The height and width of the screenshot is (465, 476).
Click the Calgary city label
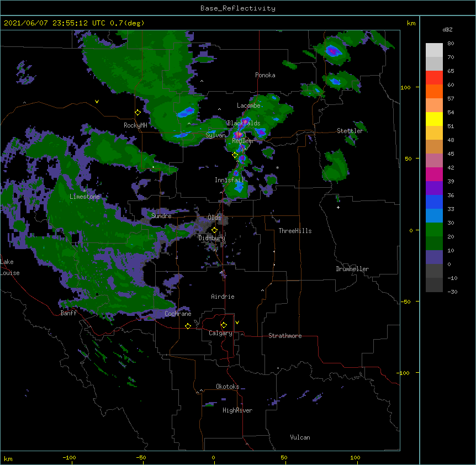(x=220, y=333)
